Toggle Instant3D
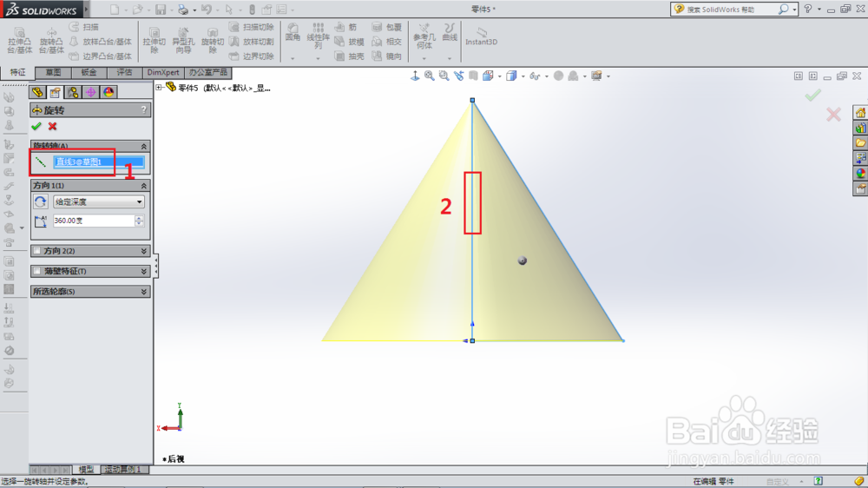This screenshot has width=868, height=488. (481, 36)
